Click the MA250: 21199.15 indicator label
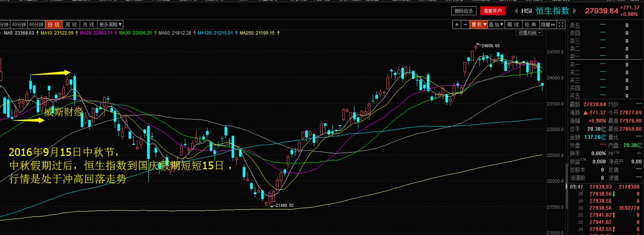Image resolution: width=644 pixels, height=235 pixels. coord(257,33)
